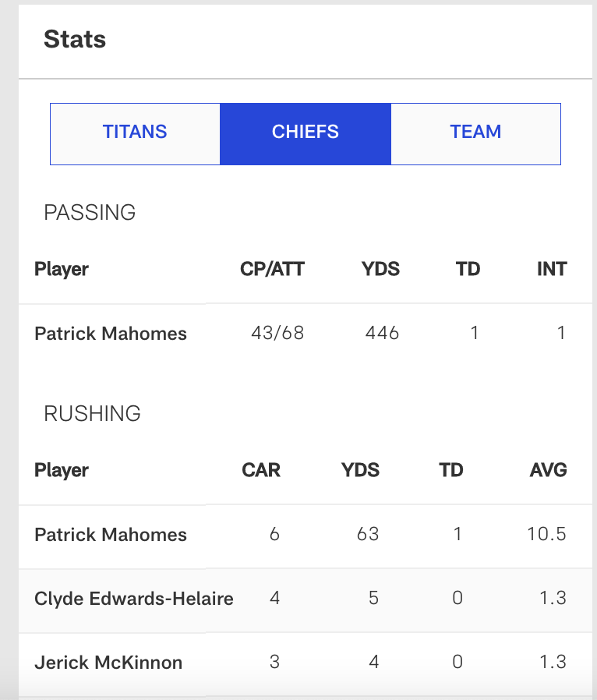Open the TEAM stats tab
This screenshot has height=700, width=597.
pyautogui.click(x=475, y=133)
